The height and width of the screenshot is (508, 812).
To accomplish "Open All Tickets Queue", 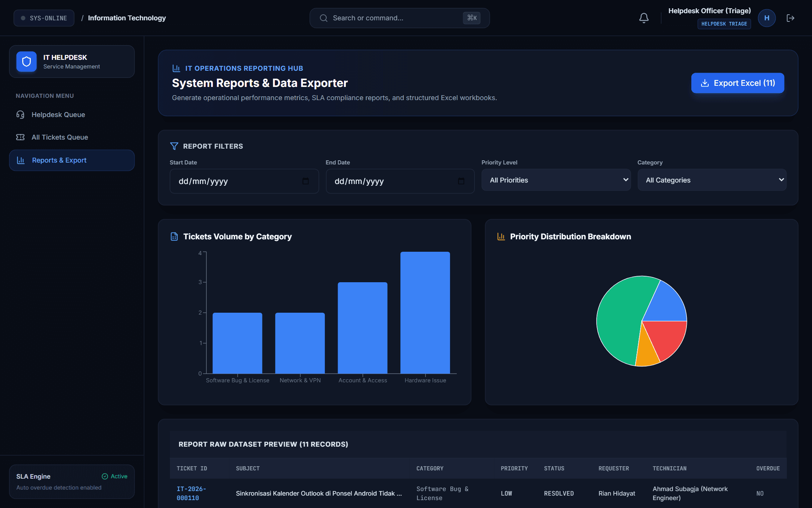I will [x=72, y=137].
